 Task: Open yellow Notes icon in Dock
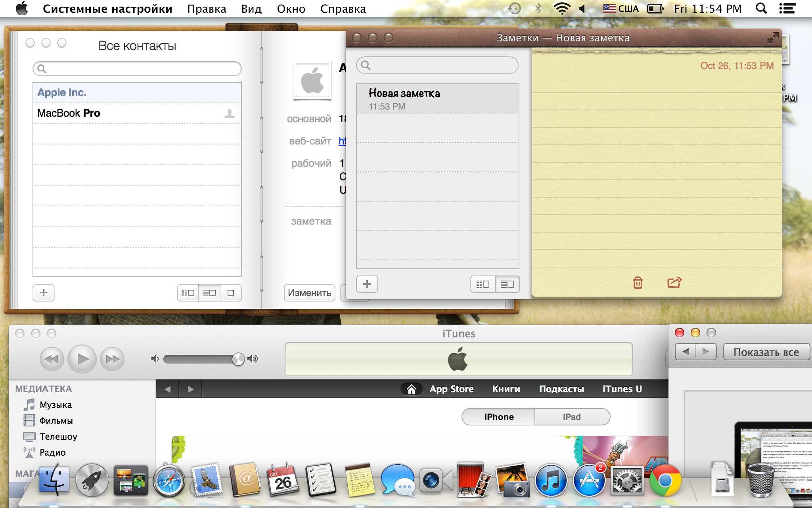359,480
